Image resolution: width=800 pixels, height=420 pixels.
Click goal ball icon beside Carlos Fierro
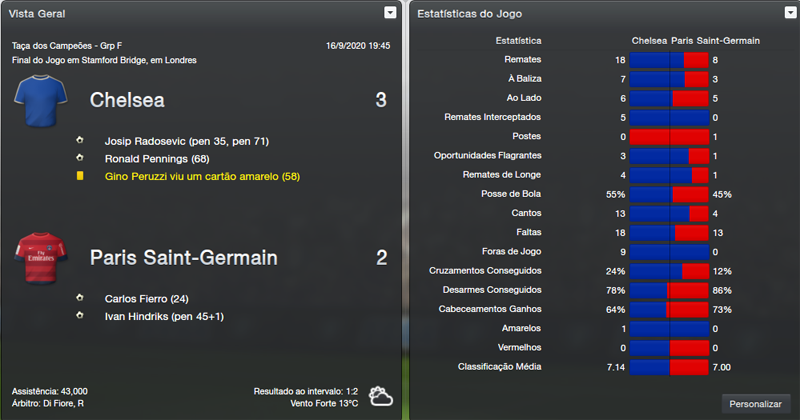(80, 298)
